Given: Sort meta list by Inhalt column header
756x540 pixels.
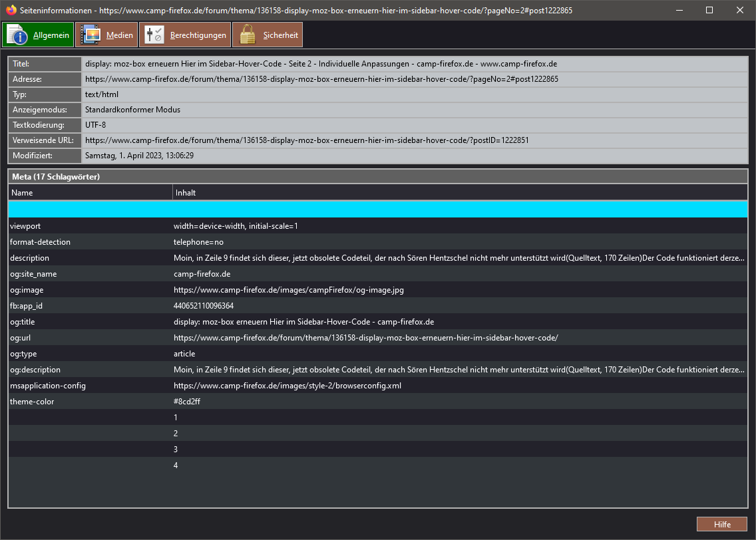Looking at the screenshot, I should 459,192.
